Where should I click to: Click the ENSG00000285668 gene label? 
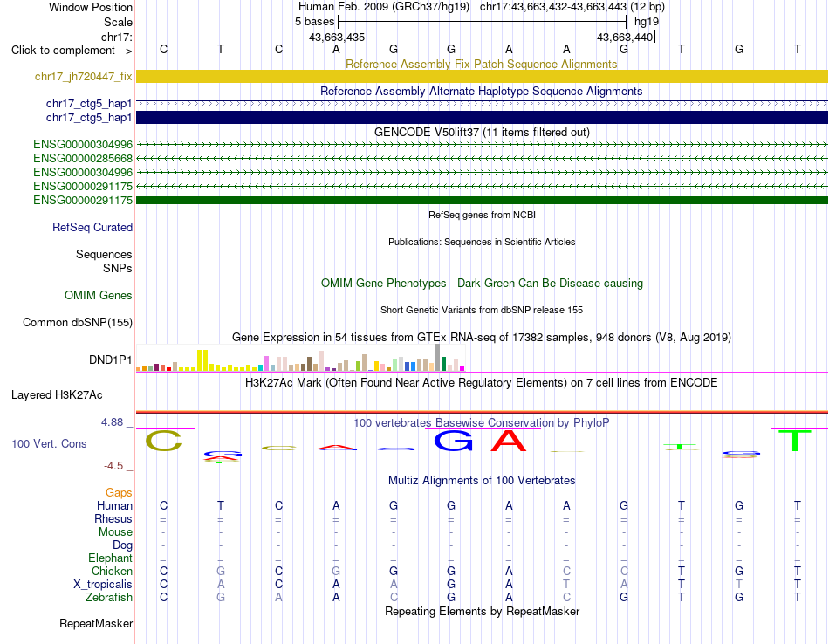point(83,159)
